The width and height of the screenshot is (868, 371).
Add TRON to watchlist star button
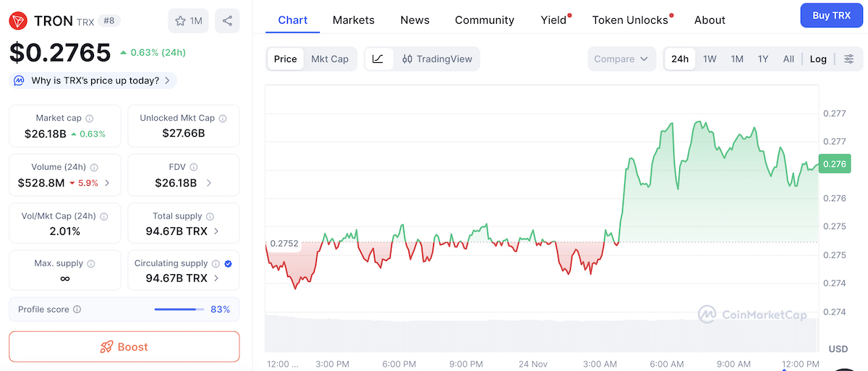coord(188,20)
